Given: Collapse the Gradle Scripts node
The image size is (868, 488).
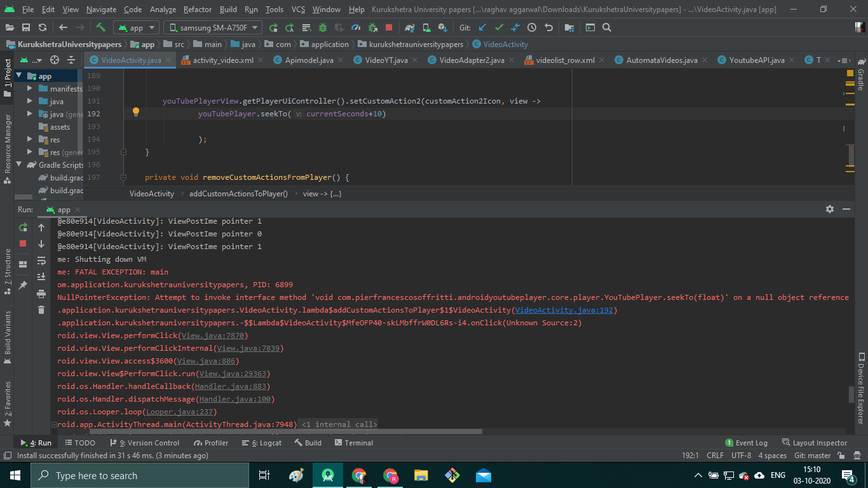Looking at the screenshot, I should click(19, 165).
